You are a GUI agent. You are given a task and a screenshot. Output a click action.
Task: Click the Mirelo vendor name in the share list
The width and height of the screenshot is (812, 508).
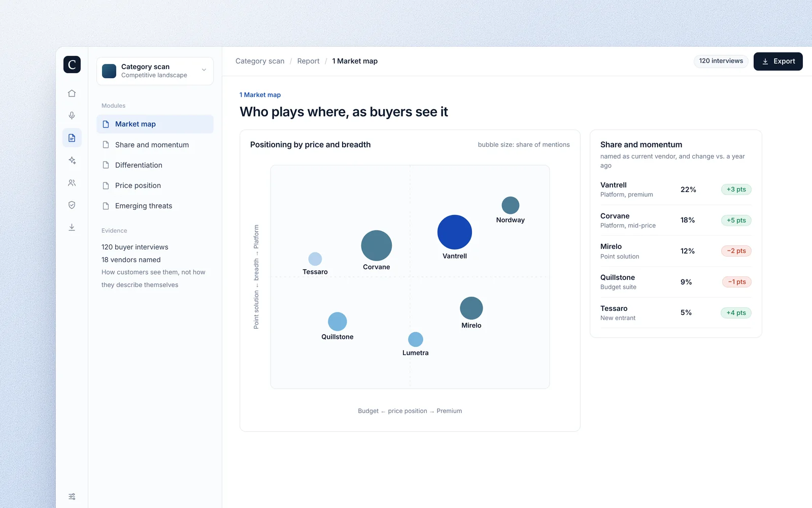click(611, 246)
